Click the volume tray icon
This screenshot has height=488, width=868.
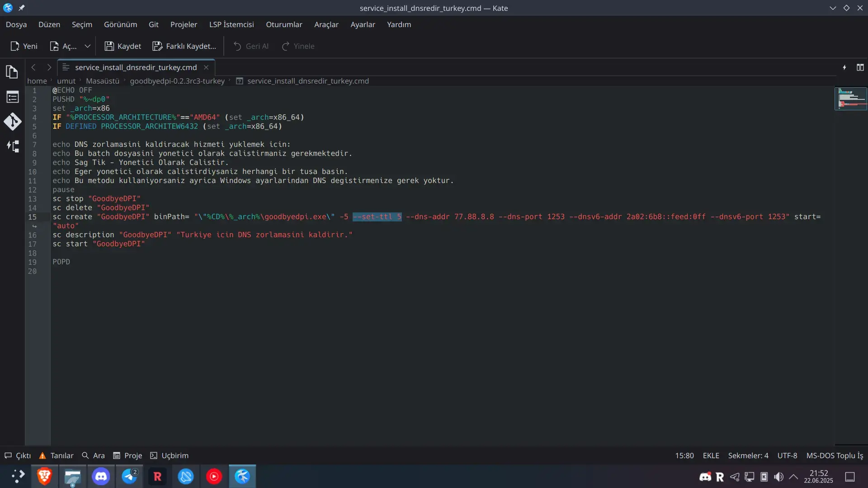[778, 477]
